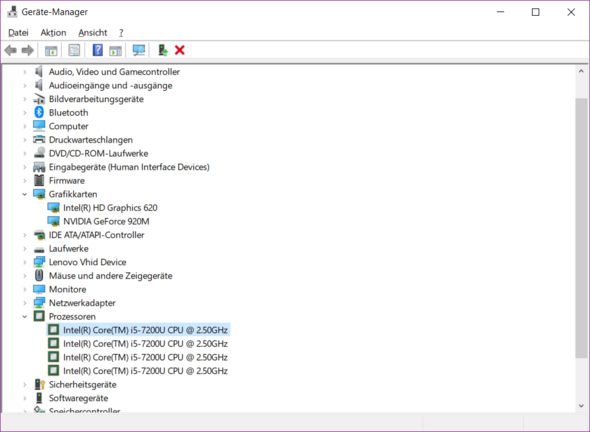This screenshot has height=432, width=590.
Task: Click the Laufwerke drive icon
Action: [39, 249]
